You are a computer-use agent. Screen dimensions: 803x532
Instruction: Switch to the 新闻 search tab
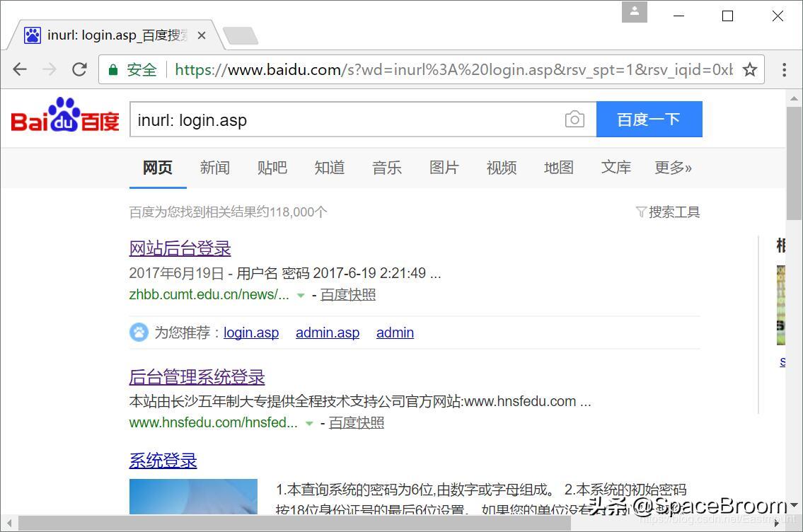click(214, 168)
